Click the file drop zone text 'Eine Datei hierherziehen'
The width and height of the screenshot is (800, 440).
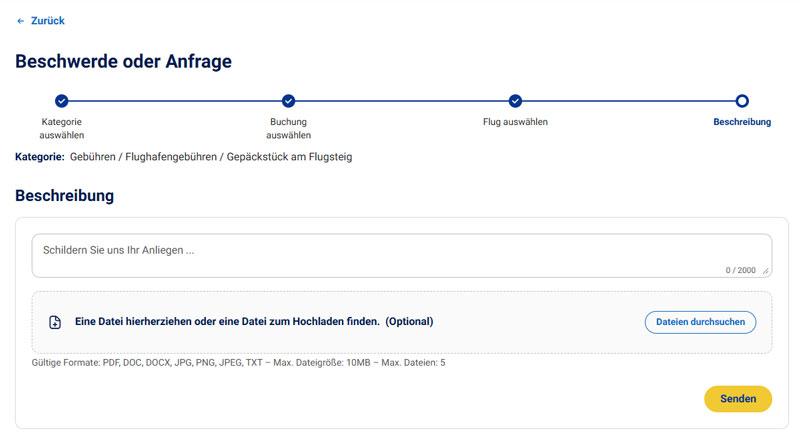pos(254,322)
